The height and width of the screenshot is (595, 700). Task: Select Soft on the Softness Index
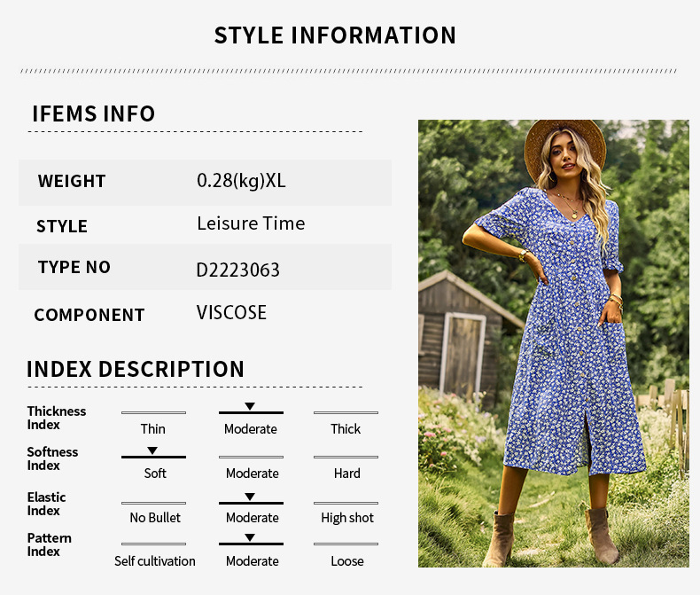point(155,473)
